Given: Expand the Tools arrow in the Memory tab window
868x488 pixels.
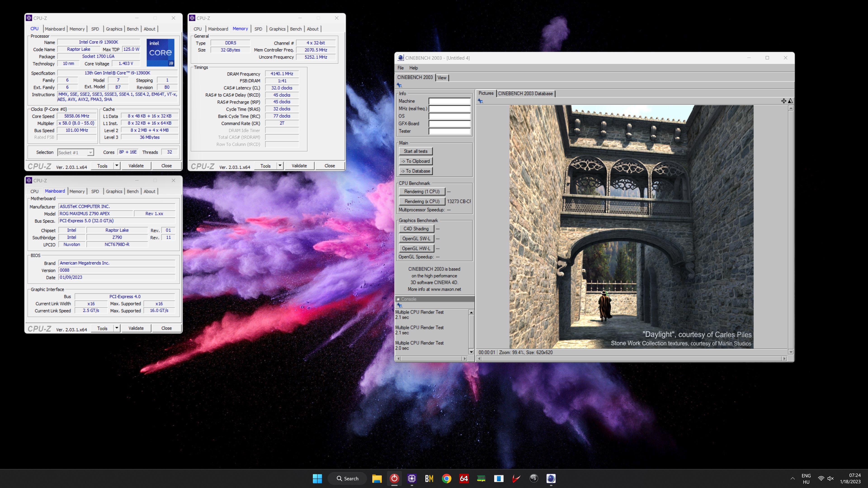Looking at the screenshot, I should point(280,166).
